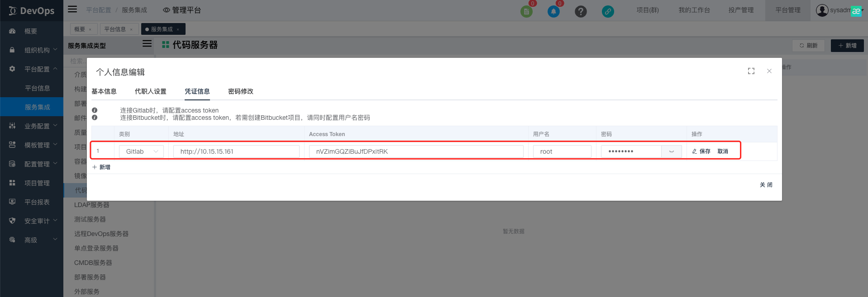The height and width of the screenshot is (297, 868).
Task: Click the 关闭 button at dialog bottom
Action: click(766, 185)
